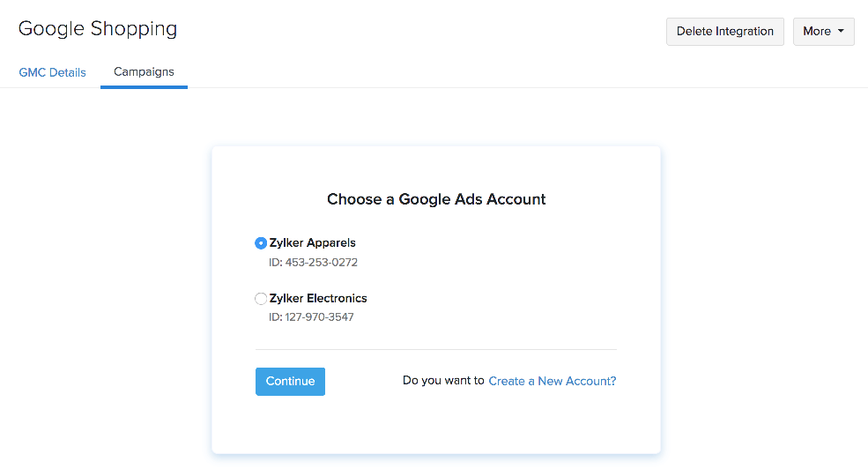Click the Zylker Apparels account name label
Image resolution: width=868 pixels, height=469 pixels.
point(313,243)
